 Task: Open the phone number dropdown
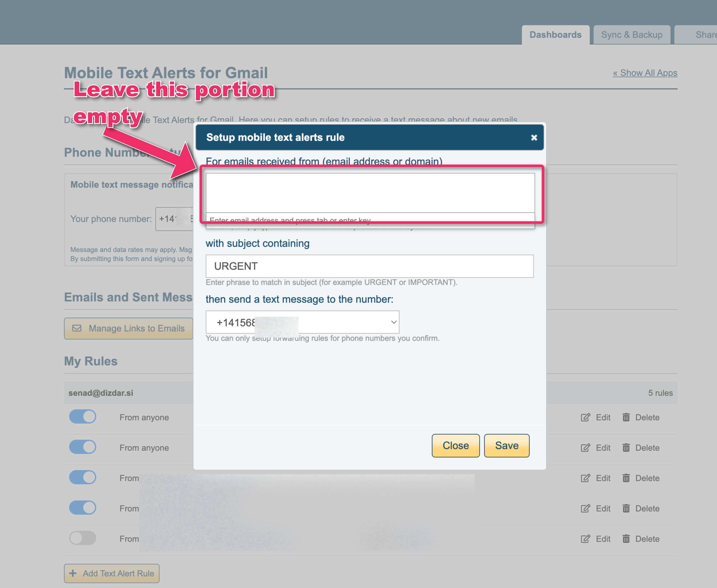pyautogui.click(x=302, y=322)
